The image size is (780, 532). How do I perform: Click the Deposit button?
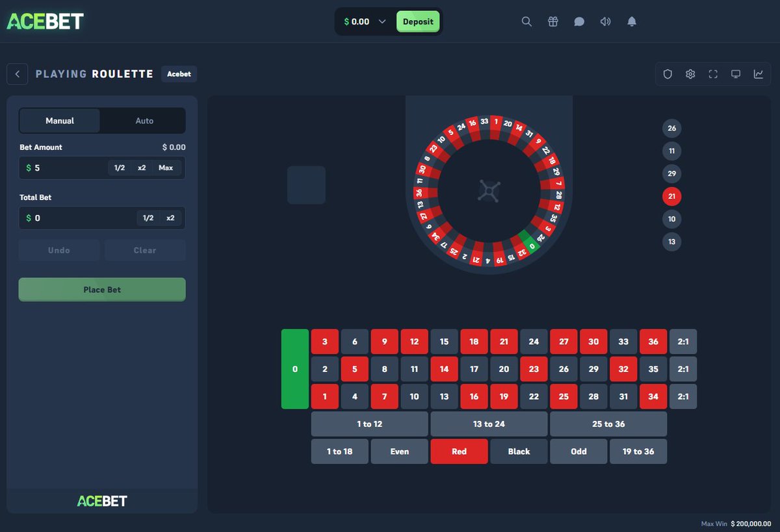pyautogui.click(x=418, y=21)
